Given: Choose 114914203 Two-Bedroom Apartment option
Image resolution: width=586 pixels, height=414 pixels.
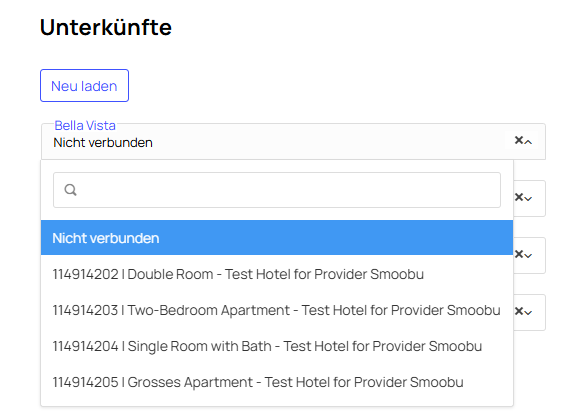Looking at the screenshot, I should [277, 310].
